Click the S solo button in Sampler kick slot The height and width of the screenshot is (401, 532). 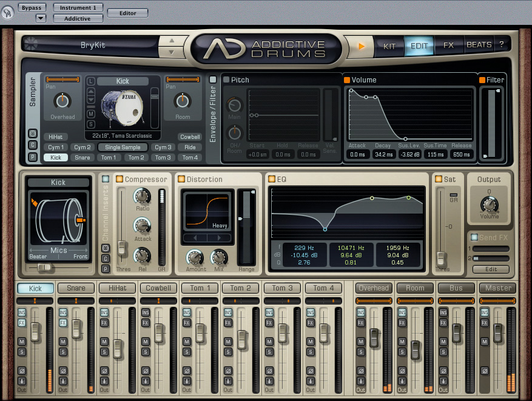click(90, 124)
